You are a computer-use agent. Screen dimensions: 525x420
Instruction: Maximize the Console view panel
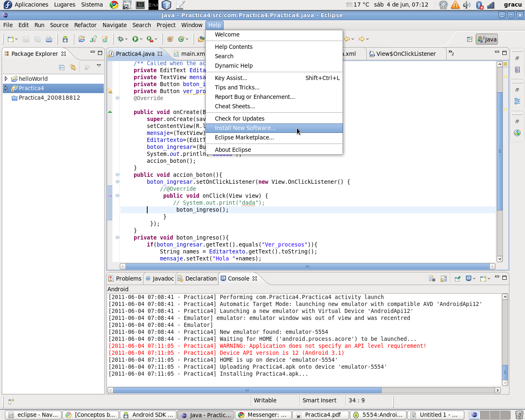click(504, 278)
